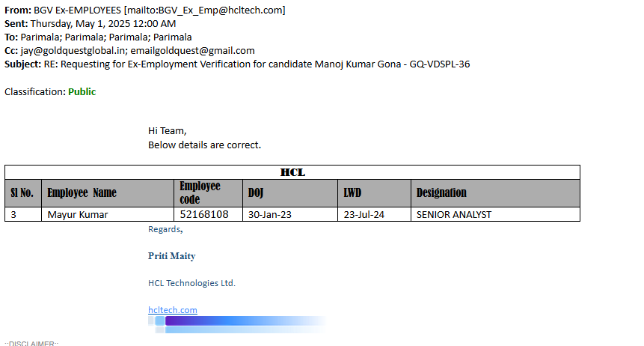The image size is (644, 346).
Task: Click the blue gradient banner below signature
Action: pyautogui.click(x=239, y=321)
